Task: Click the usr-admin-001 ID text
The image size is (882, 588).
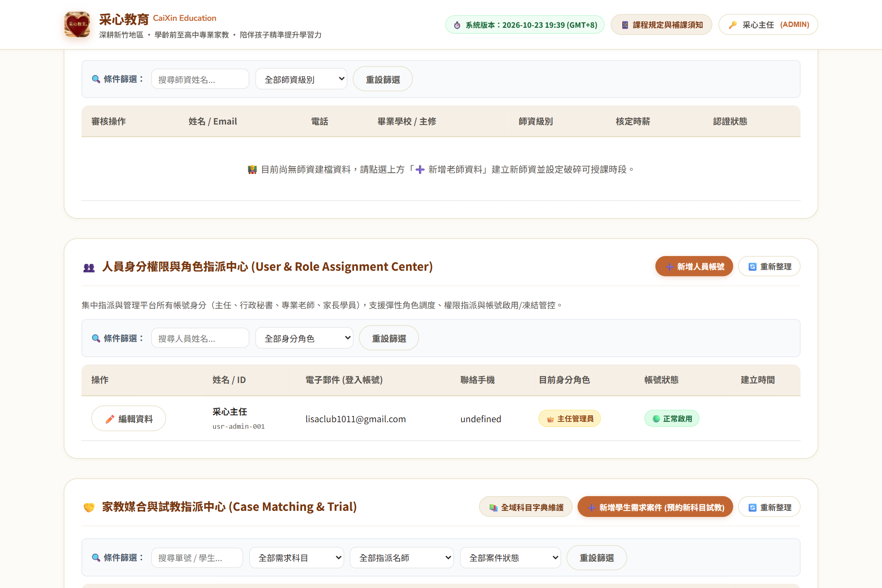Action: tap(239, 427)
